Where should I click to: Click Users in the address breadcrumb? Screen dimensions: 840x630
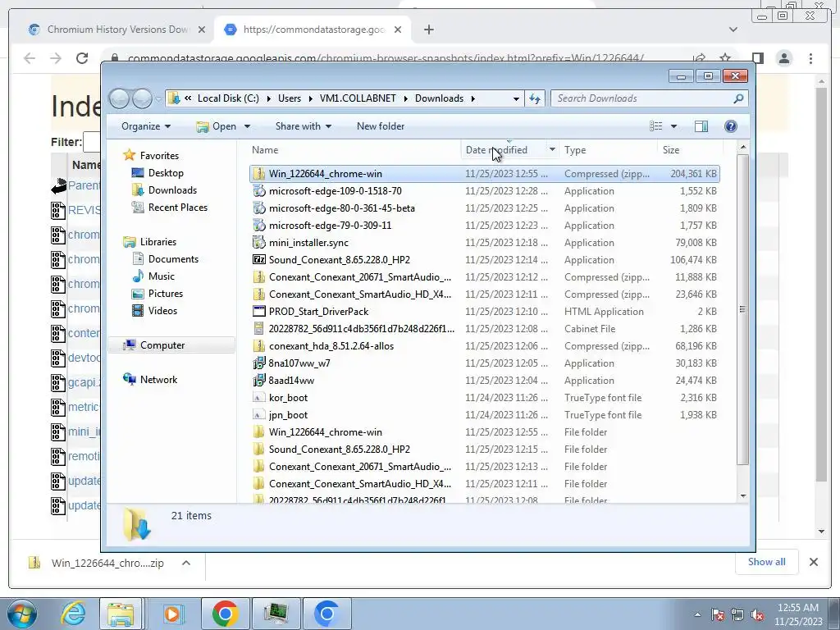click(x=290, y=98)
